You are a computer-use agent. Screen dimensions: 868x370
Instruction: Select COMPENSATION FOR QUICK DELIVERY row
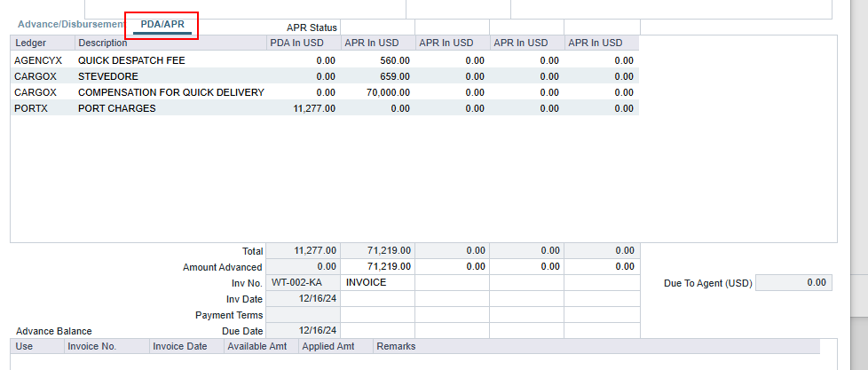[x=170, y=92]
